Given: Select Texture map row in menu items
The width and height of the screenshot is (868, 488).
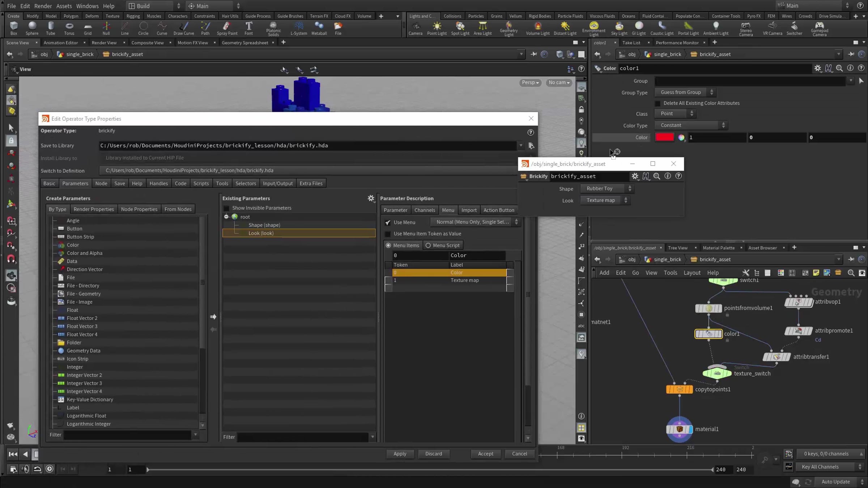Looking at the screenshot, I should click(449, 280).
